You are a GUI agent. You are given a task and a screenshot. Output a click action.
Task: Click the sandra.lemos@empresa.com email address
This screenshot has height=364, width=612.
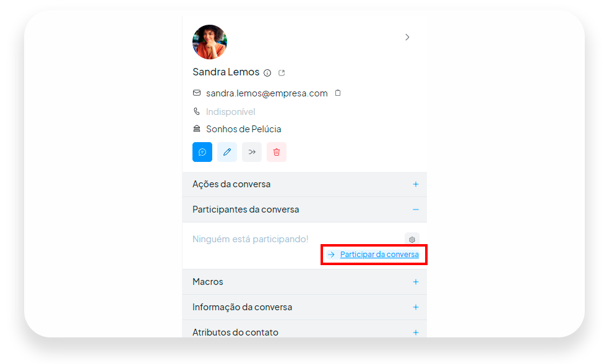267,93
